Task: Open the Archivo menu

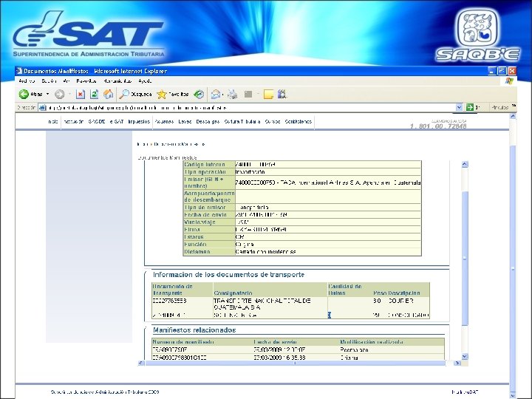Action: pos(26,80)
